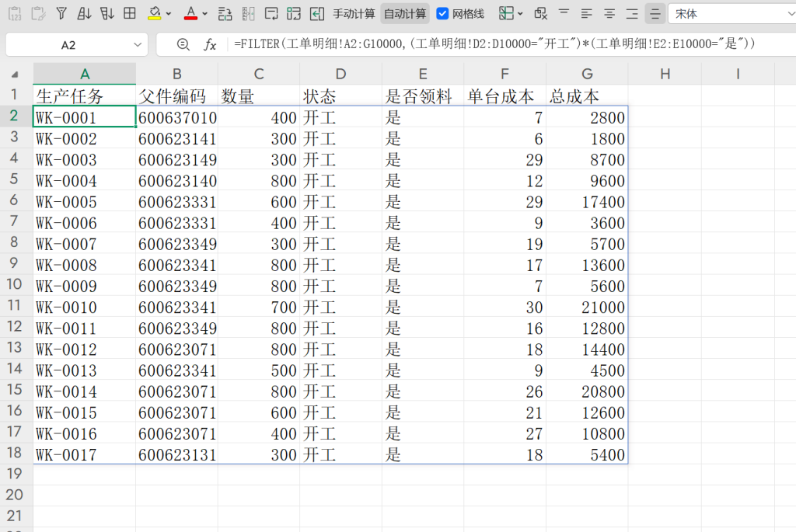
Task: Click the name box showing A2
Action: click(x=68, y=44)
